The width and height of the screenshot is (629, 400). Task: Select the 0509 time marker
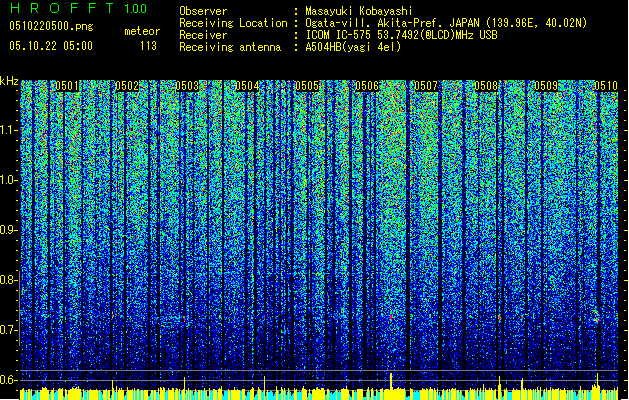click(547, 86)
